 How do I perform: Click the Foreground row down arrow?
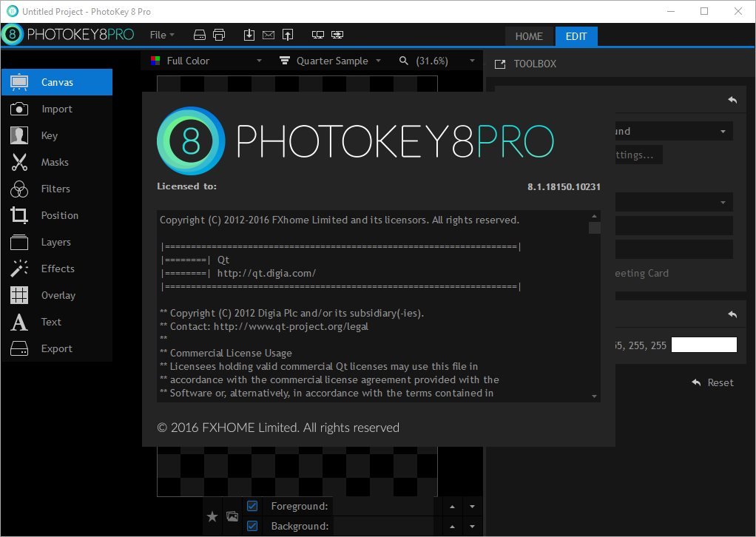[472, 507]
